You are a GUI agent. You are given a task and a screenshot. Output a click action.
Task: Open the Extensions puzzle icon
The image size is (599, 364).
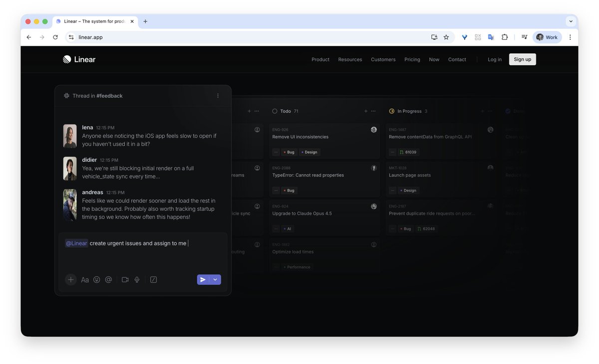click(x=505, y=37)
